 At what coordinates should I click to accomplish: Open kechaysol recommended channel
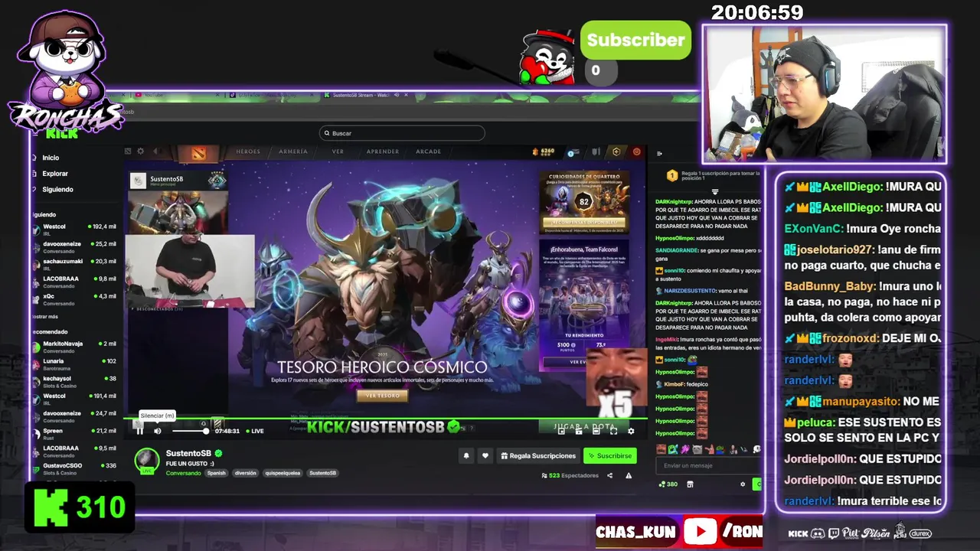coord(74,382)
